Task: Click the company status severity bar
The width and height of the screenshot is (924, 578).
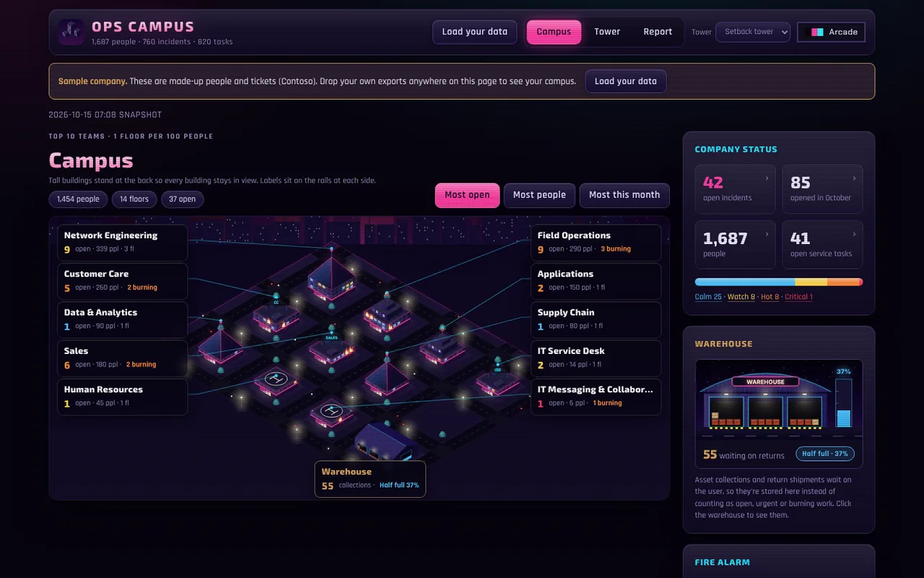Action: click(x=779, y=282)
